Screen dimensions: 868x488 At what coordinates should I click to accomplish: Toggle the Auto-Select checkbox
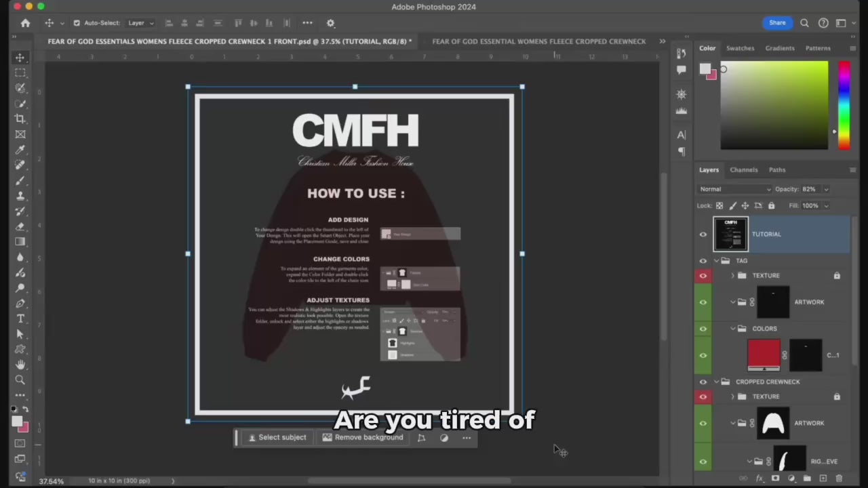pos(77,23)
